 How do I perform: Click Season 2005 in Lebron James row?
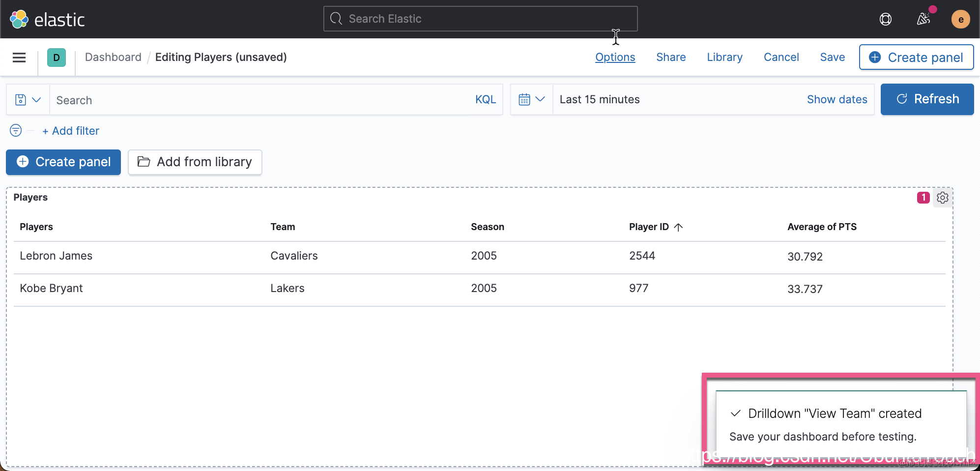point(484,256)
